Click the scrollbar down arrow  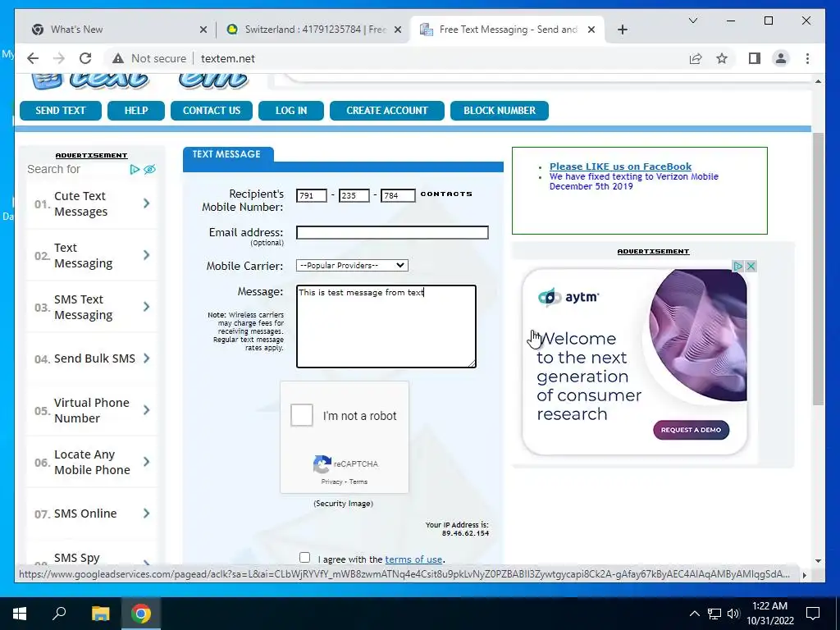tap(818, 561)
